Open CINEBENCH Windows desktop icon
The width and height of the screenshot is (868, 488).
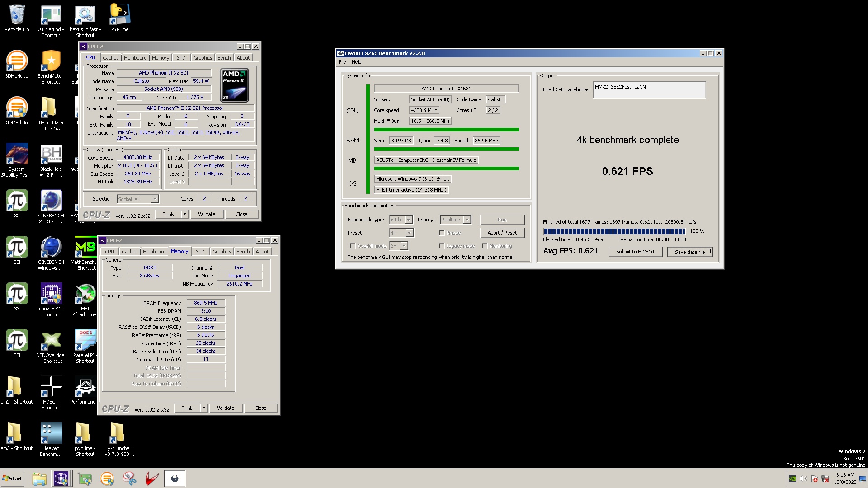pyautogui.click(x=51, y=253)
